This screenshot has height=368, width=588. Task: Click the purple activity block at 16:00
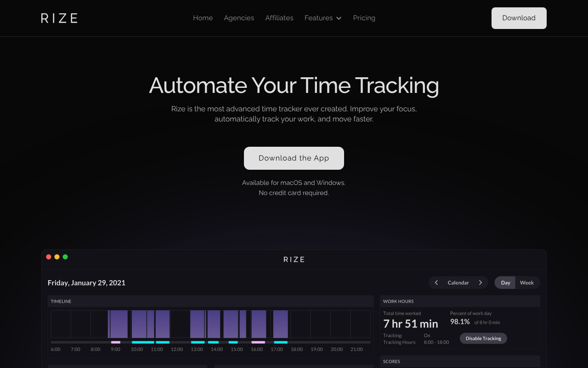(259, 324)
